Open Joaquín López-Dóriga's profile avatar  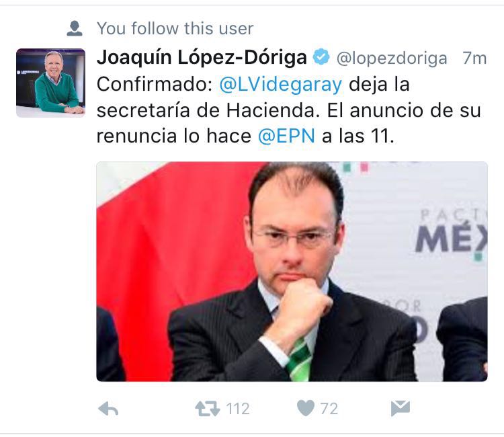point(51,83)
